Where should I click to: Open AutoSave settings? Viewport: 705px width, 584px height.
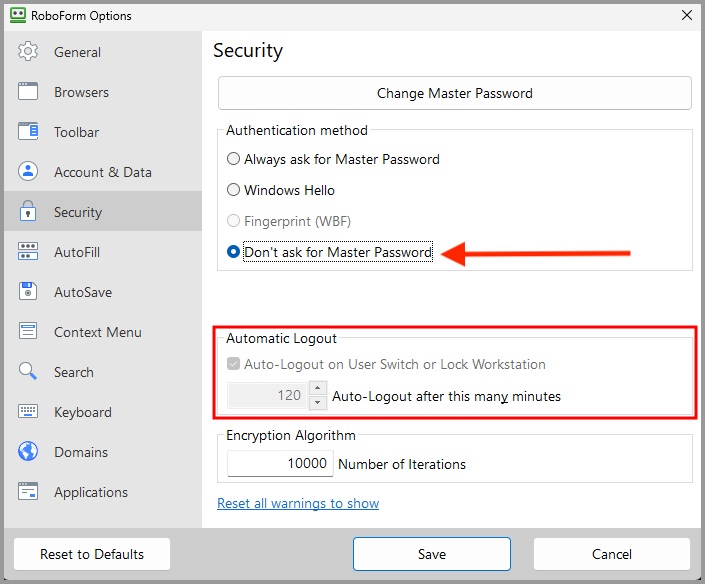(103, 292)
